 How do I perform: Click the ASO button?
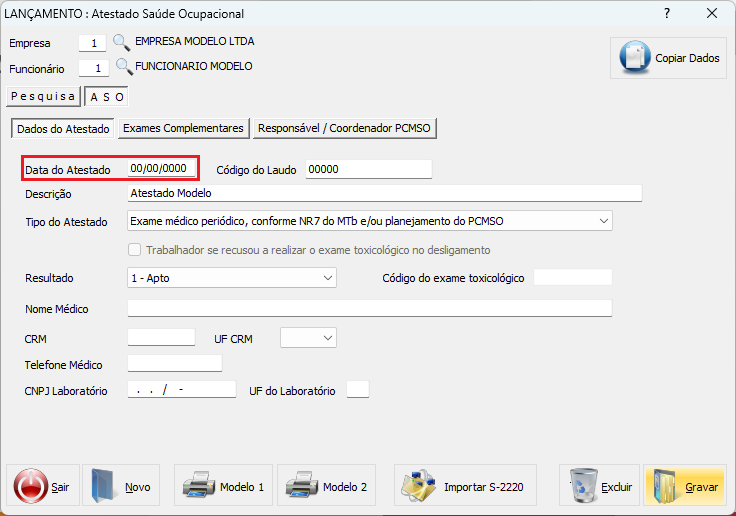107,97
